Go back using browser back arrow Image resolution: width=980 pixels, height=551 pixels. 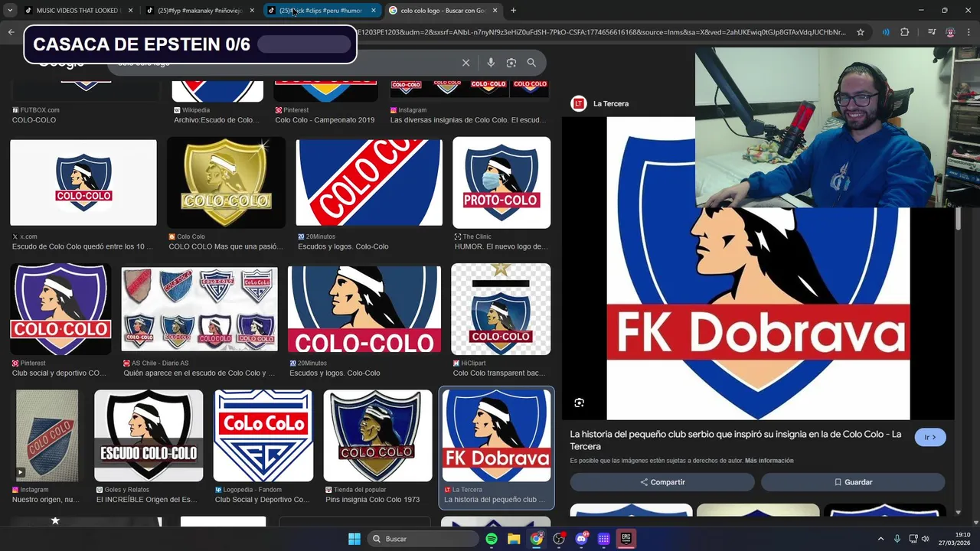11,32
